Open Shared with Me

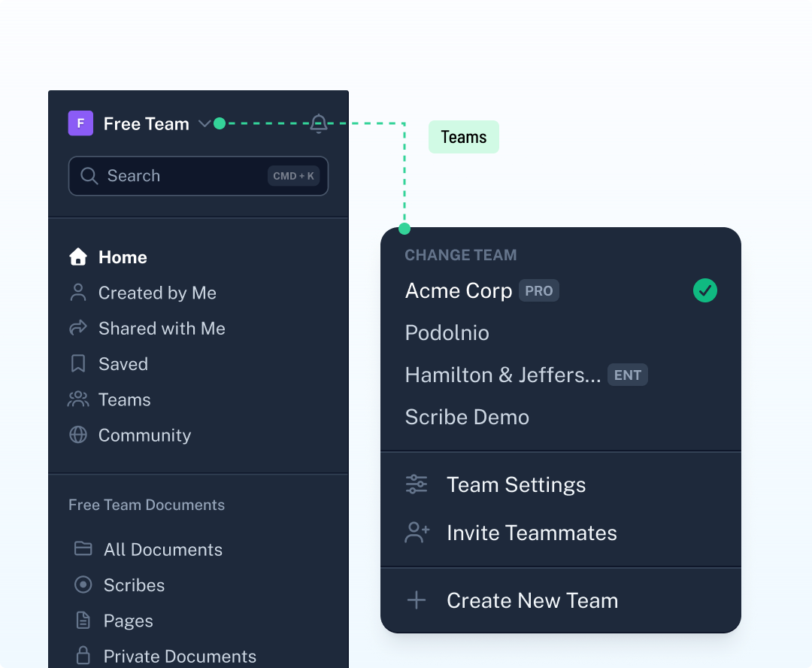point(162,329)
